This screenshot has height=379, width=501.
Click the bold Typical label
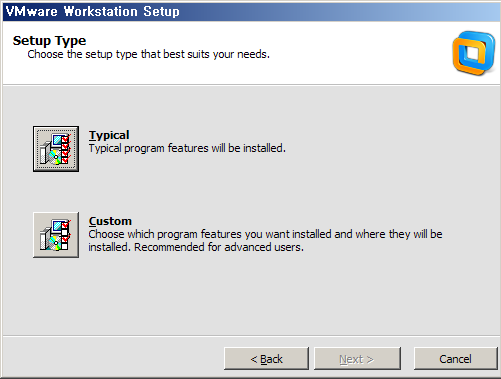pyautogui.click(x=109, y=135)
